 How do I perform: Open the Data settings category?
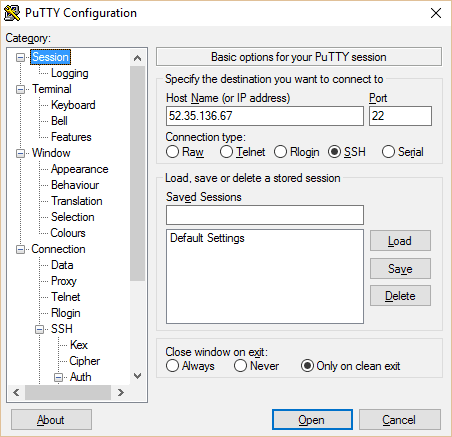click(62, 265)
